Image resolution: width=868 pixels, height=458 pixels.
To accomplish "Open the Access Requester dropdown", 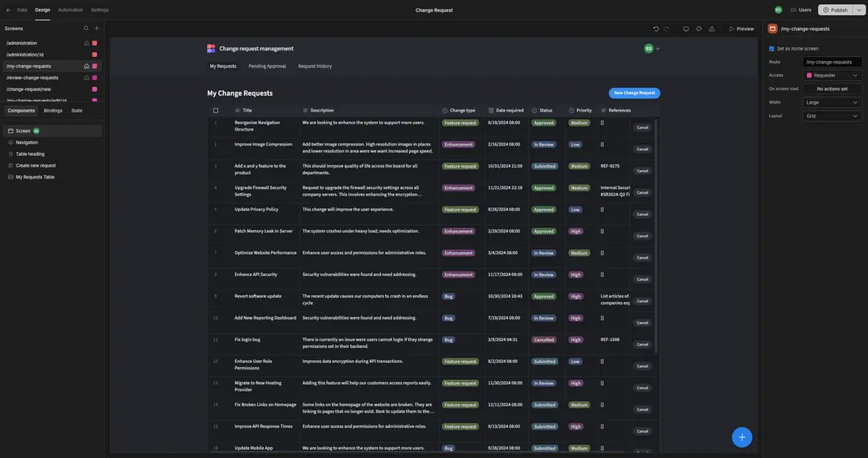I will coord(832,75).
